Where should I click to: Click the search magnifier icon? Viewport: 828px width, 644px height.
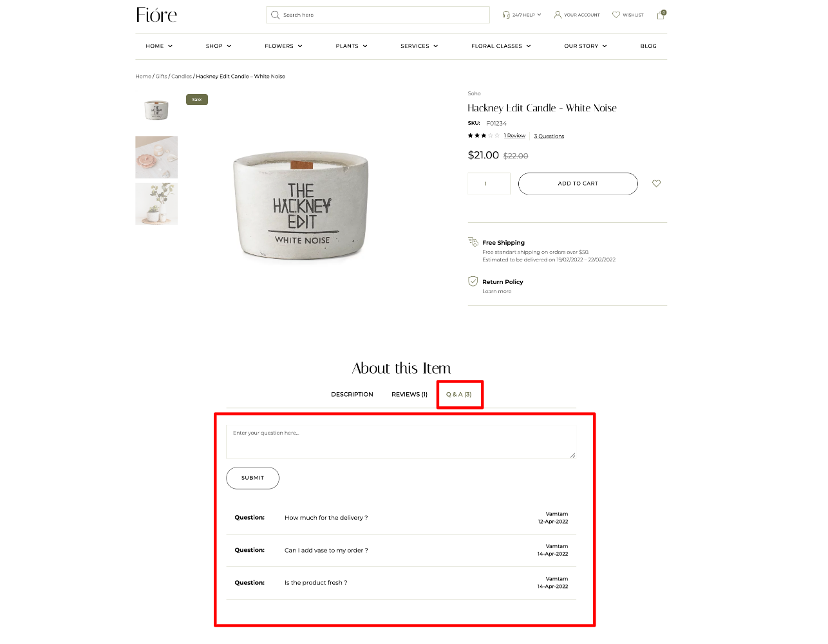[275, 15]
